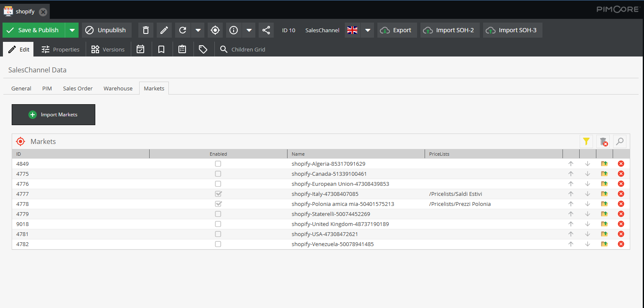Click the Reload icon in the toolbar

[x=182, y=30]
